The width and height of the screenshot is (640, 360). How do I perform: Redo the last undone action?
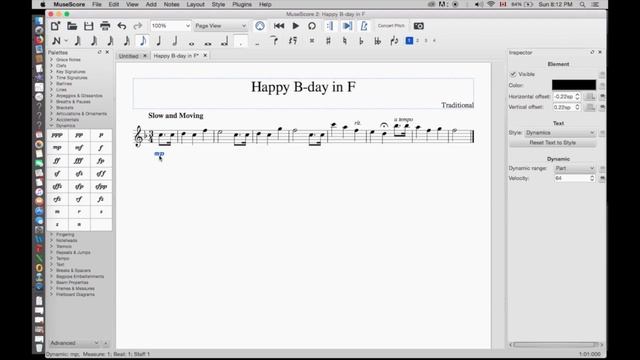click(138, 26)
